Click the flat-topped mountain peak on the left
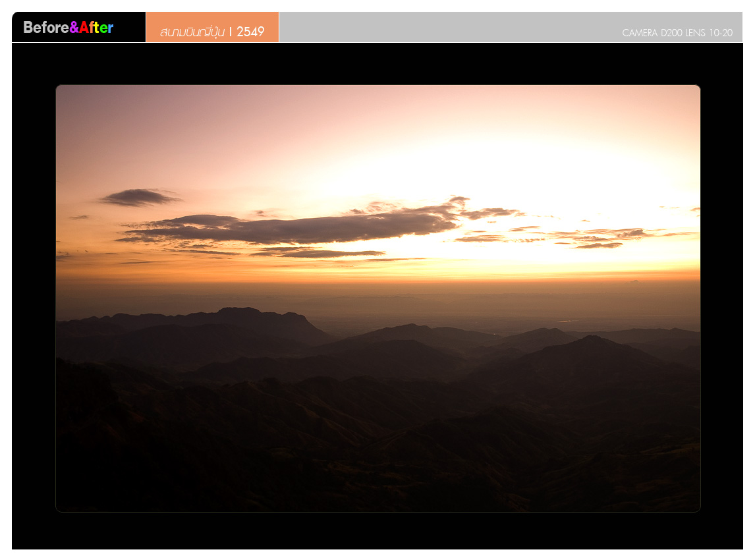This screenshot has width=755, height=560. point(238,311)
